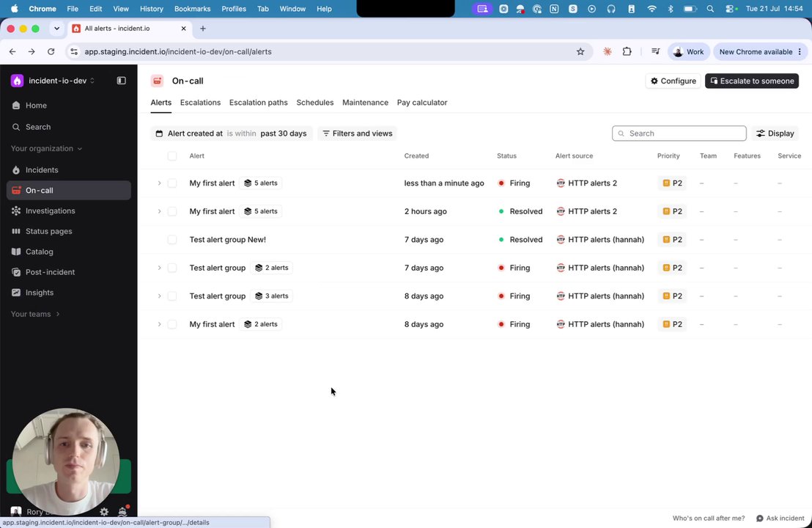This screenshot has width=812, height=528.
Task: Check the 'Test alert group New!' row
Action: 172,240
